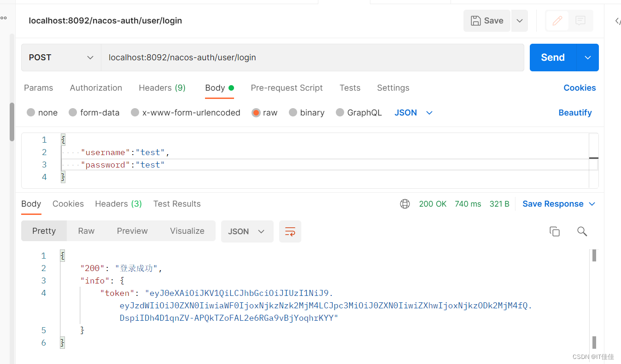
Task: Expand the Save Response dropdown chevron
Action: click(x=592, y=204)
